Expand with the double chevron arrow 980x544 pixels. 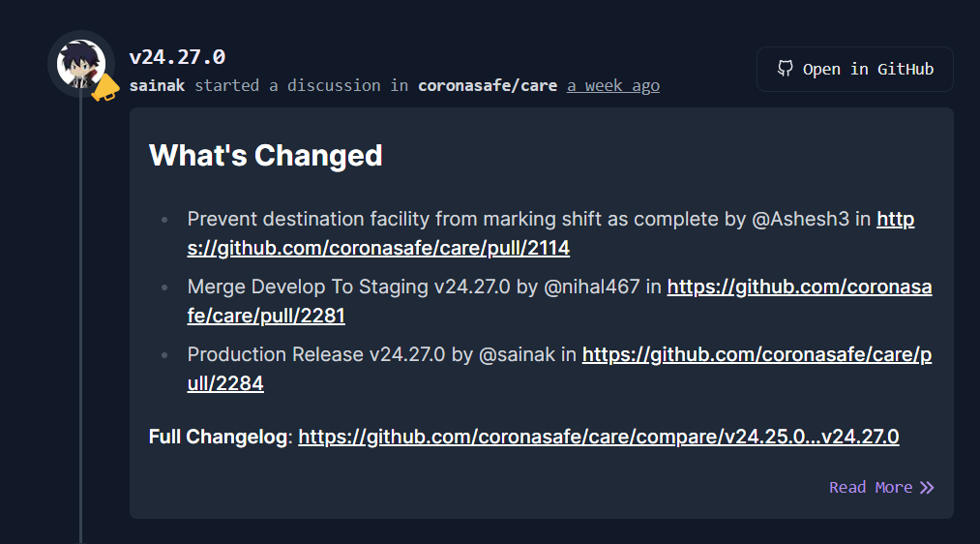(x=927, y=488)
